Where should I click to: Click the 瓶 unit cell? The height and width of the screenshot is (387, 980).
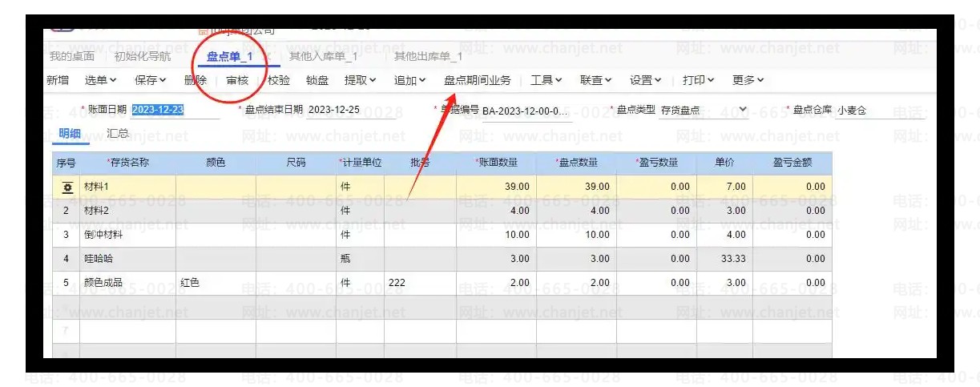click(x=360, y=259)
